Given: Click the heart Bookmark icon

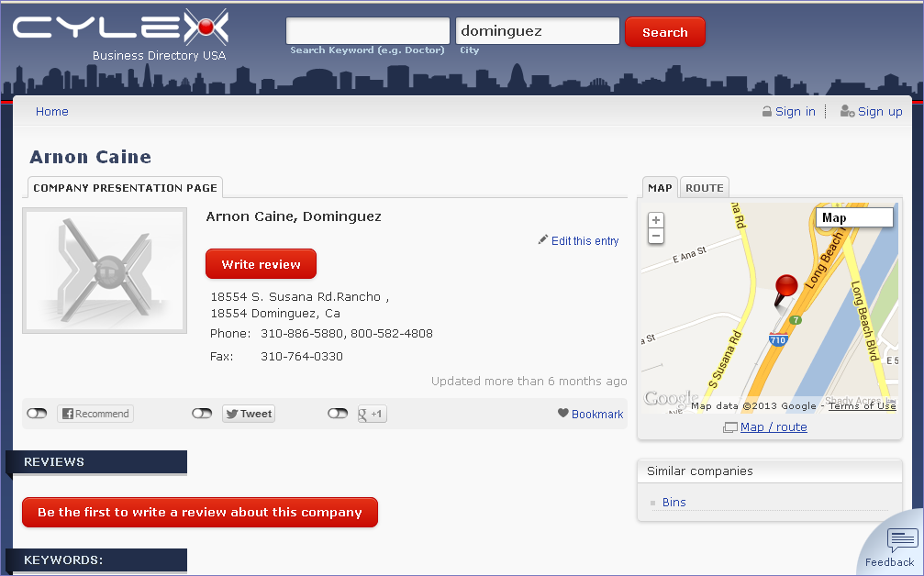Looking at the screenshot, I should [x=563, y=414].
